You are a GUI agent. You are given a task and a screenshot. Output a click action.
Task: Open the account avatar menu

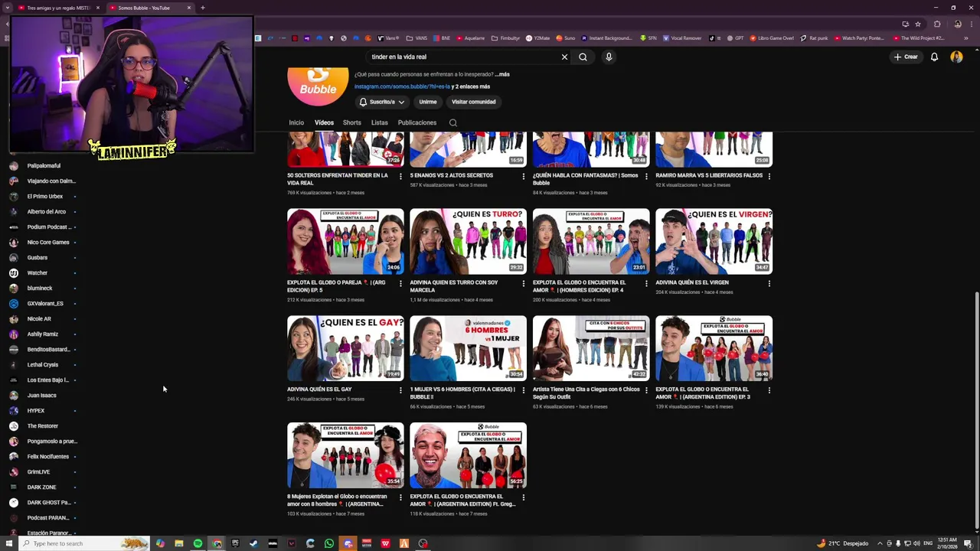[956, 57]
